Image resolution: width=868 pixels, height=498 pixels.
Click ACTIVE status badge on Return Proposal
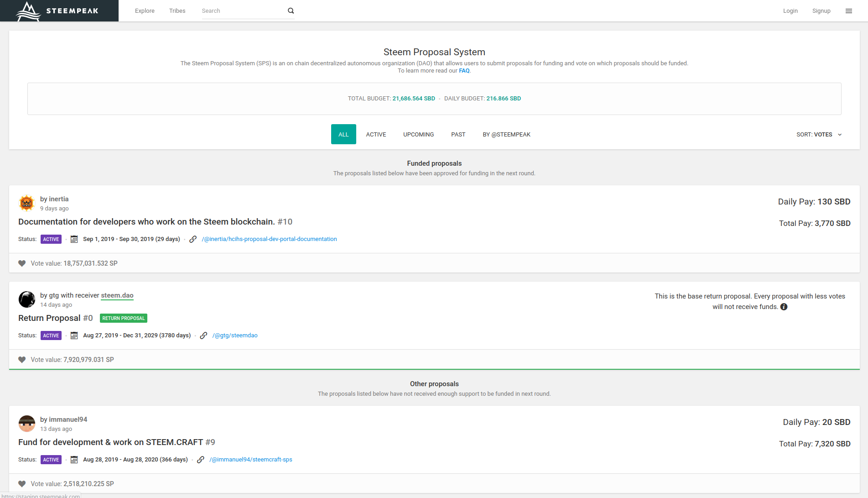51,335
